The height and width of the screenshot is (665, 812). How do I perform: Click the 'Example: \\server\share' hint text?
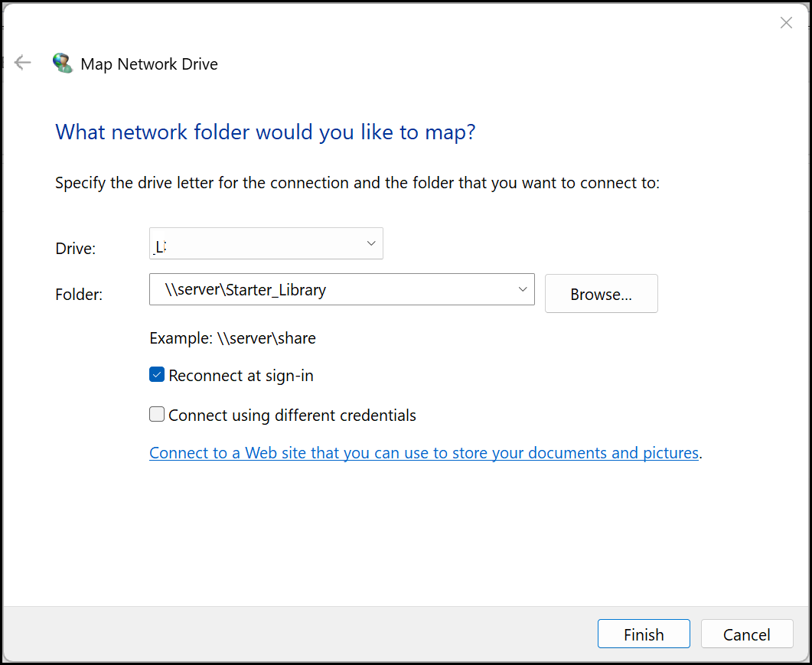click(x=233, y=338)
